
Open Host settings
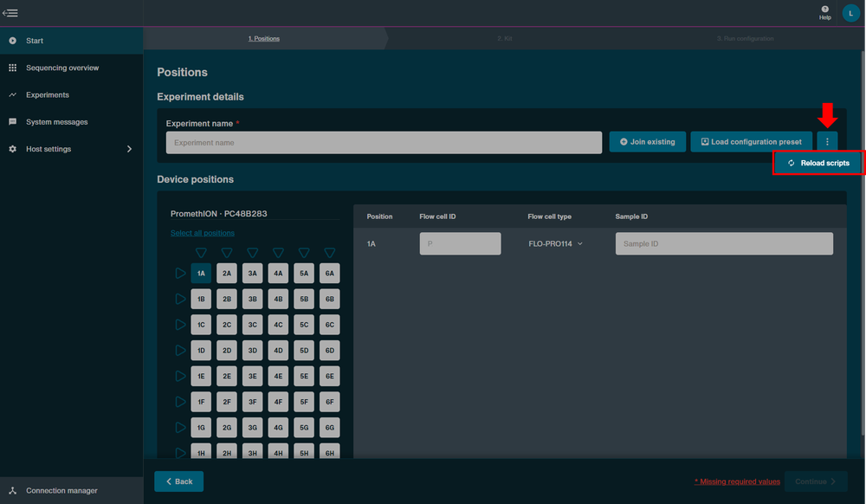pos(71,149)
